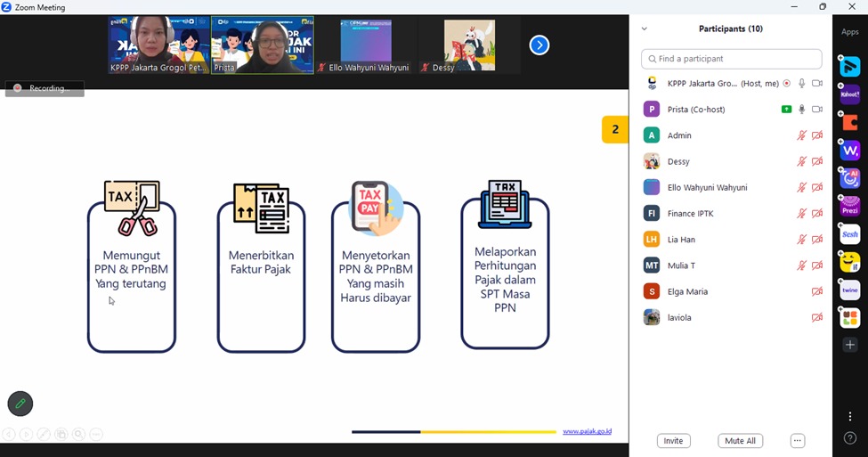Screen dimensions: 868x457
Task: Open the Sesh app icon
Action: pyautogui.click(x=850, y=234)
